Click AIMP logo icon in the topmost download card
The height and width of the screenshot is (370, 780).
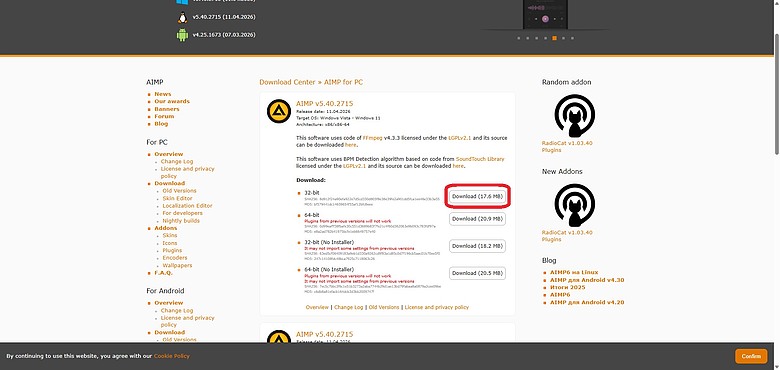click(279, 111)
